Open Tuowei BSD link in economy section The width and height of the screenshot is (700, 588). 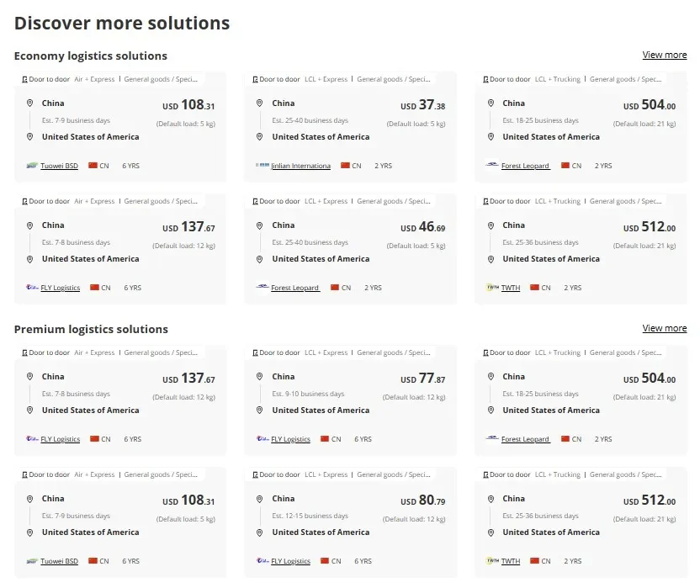click(x=59, y=166)
